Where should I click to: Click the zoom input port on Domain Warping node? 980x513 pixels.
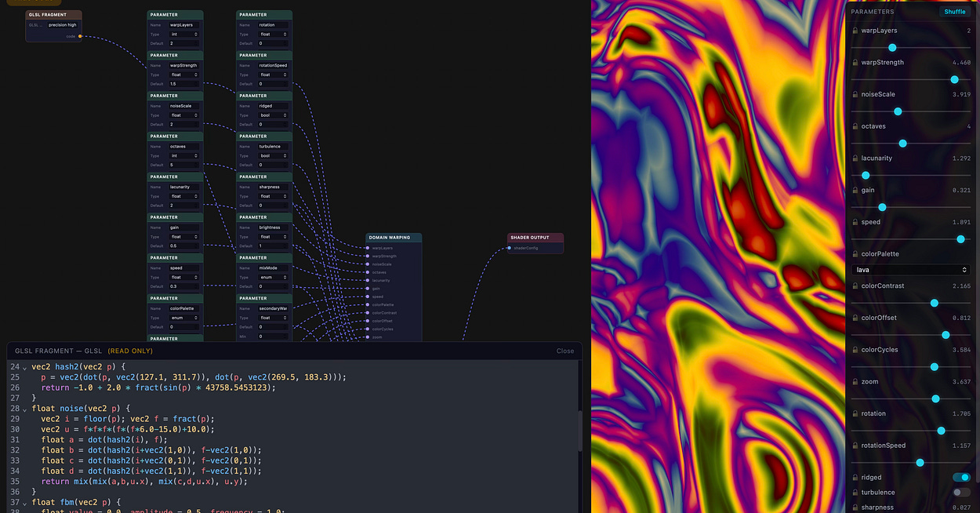368,337
